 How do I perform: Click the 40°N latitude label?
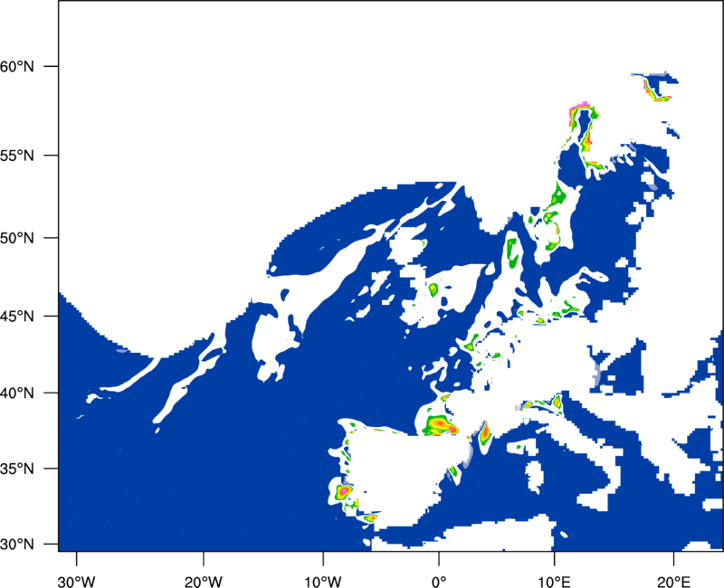coord(17,393)
